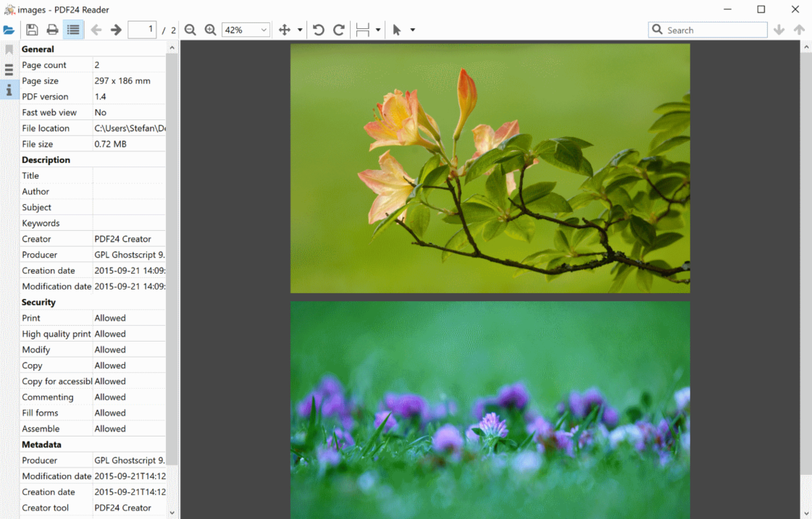Switch to the outline list sidebar tab
This screenshot has width=812, height=519.
click(x=9, y=69)
